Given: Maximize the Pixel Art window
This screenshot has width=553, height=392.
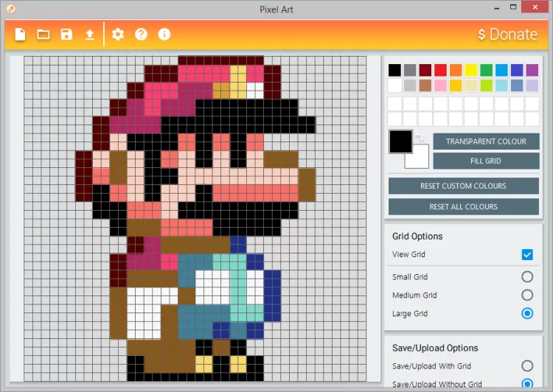Looking at the screenshot, I should tap(513, 7).
